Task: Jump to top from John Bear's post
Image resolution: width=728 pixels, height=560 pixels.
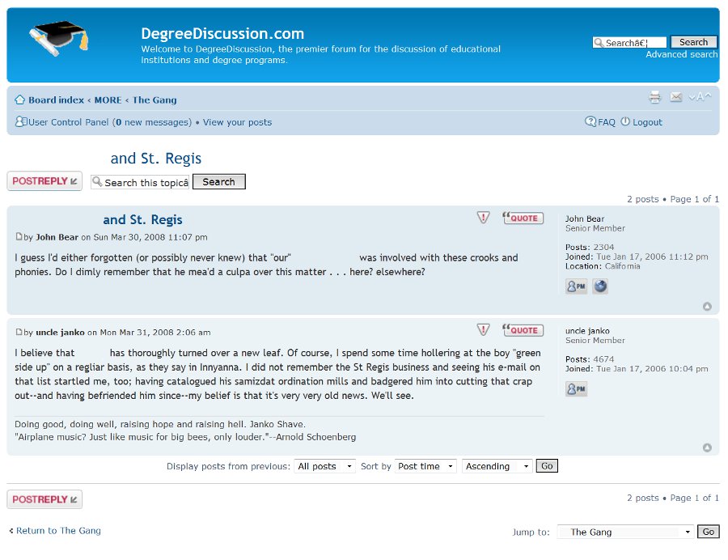Action: point(707,307)
